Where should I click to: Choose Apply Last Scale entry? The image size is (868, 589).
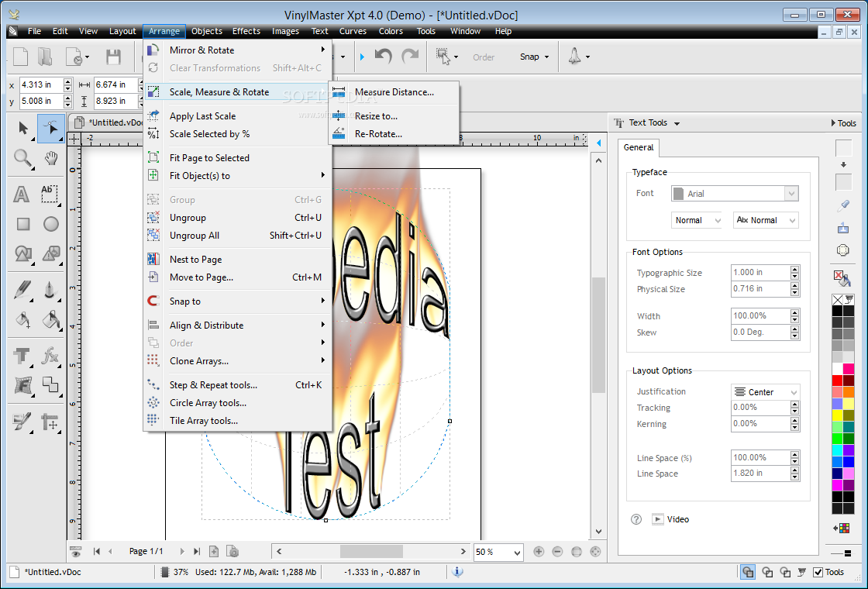(238, 116)
